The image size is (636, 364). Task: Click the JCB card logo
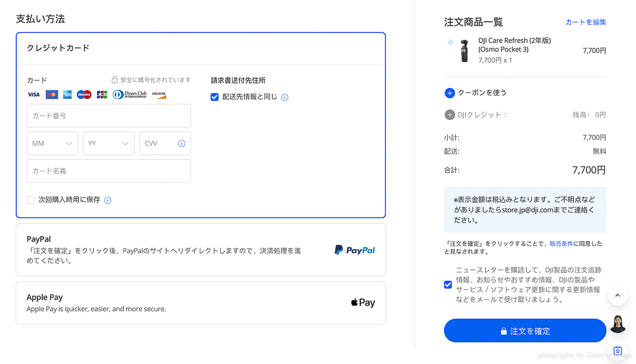tap(102, 94)
